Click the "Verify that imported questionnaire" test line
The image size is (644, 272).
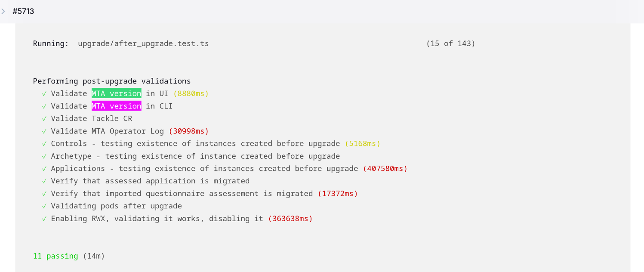(182, 193)
